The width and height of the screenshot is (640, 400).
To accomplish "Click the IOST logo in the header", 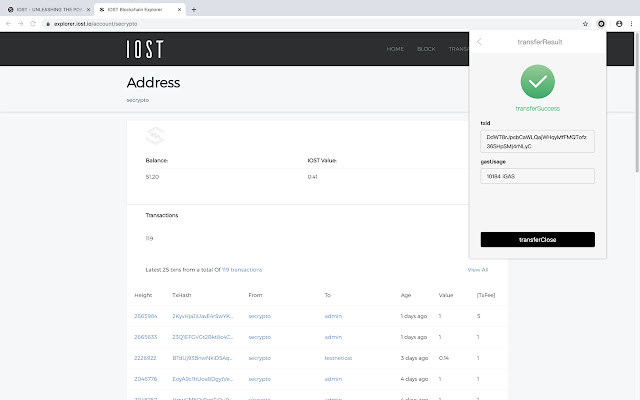I will (x=145, y=49).
